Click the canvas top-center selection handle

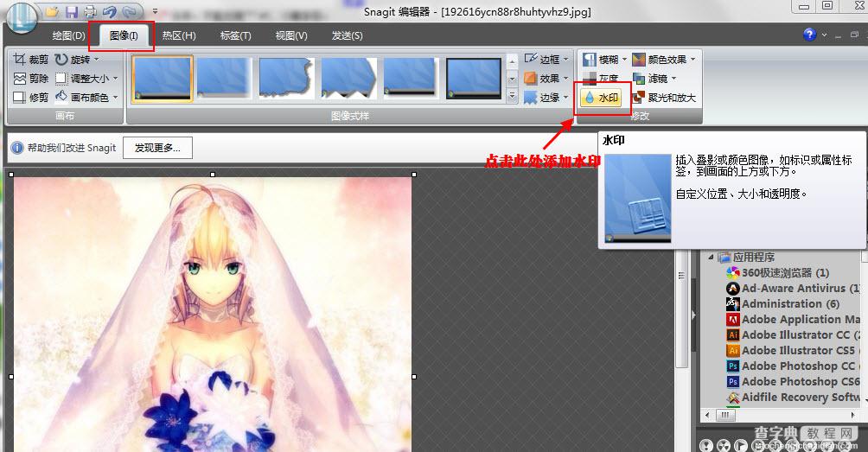tap(213, 175)
